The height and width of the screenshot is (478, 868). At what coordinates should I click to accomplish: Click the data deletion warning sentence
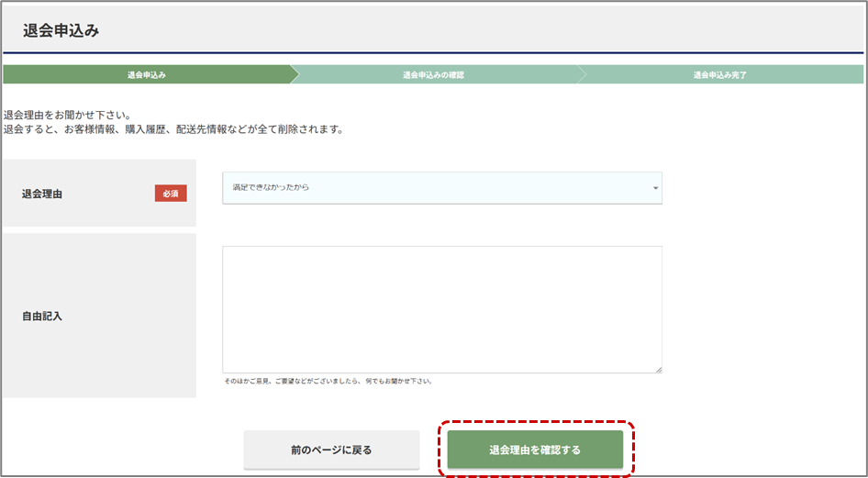point(173,129)
